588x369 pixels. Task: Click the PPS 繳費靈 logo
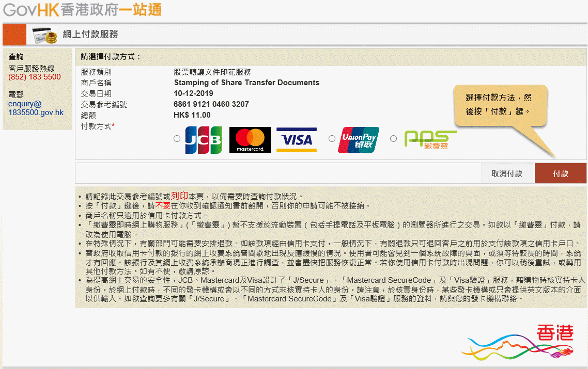(x=430, y=140)
